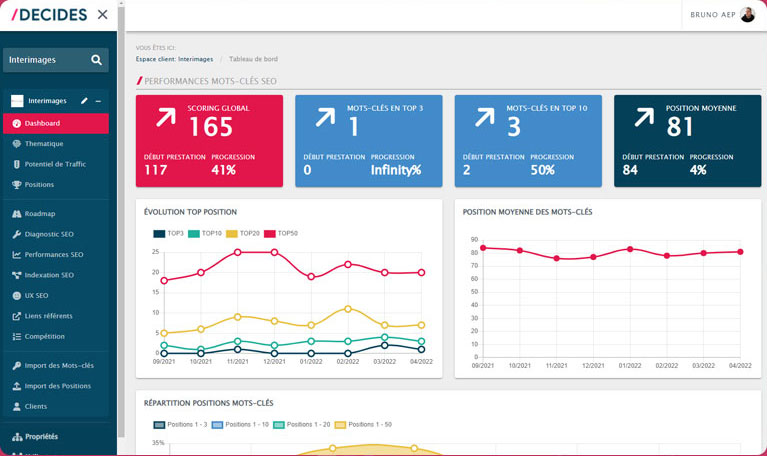Open Performances SEO menu item
Viewport: 767px width, 456px height.
[x=54, y=255]
